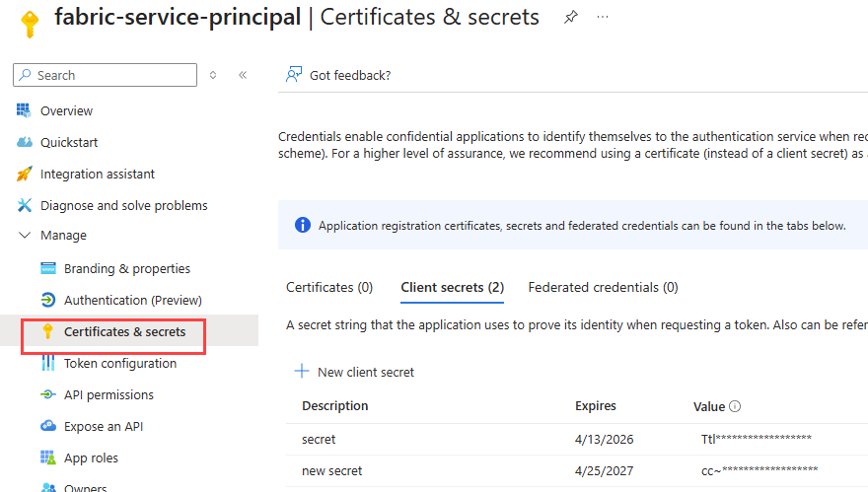Select the Client secrets (2) tab

452,287
